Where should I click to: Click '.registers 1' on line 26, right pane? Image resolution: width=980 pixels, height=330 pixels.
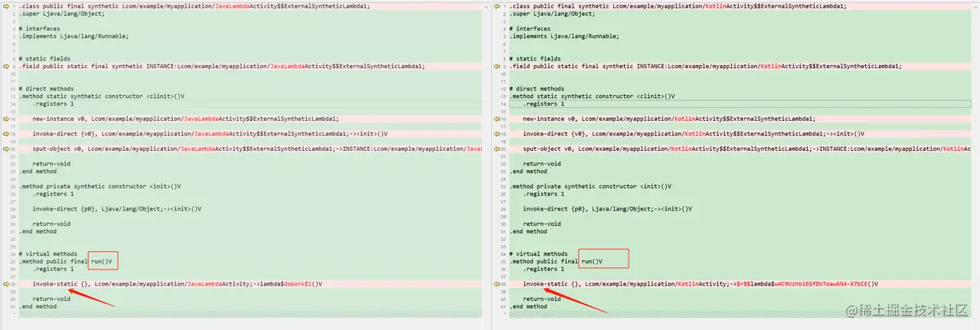coord(544,194)
